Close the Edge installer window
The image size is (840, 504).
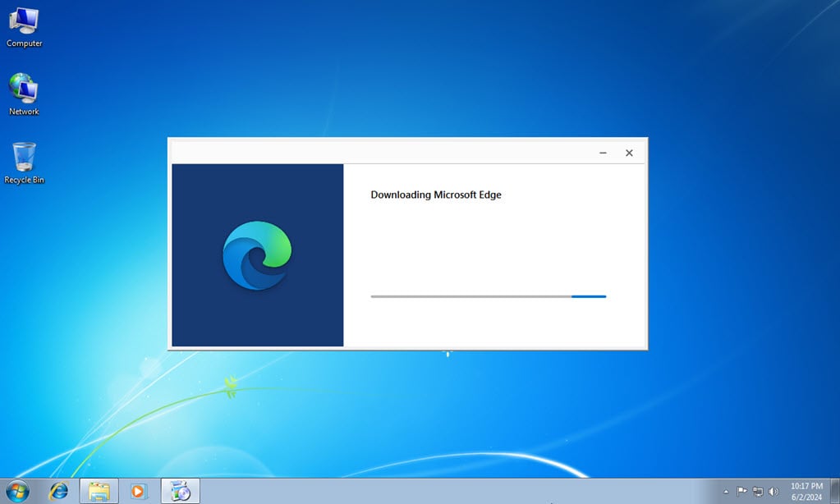coord(628,153)
